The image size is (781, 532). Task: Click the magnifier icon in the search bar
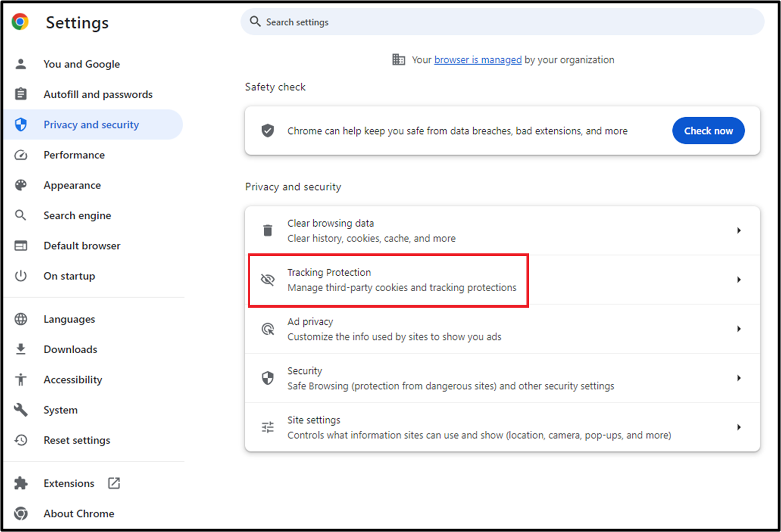pos(255,21)
